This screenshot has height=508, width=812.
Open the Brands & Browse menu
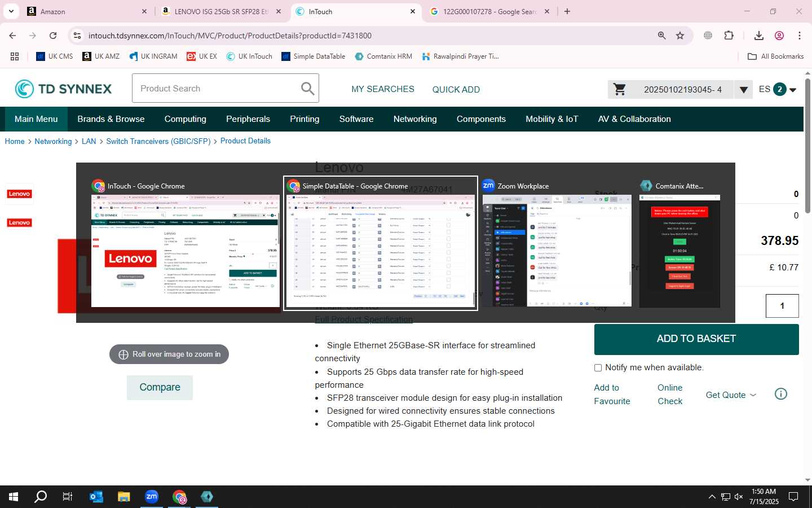coord(111,119)
